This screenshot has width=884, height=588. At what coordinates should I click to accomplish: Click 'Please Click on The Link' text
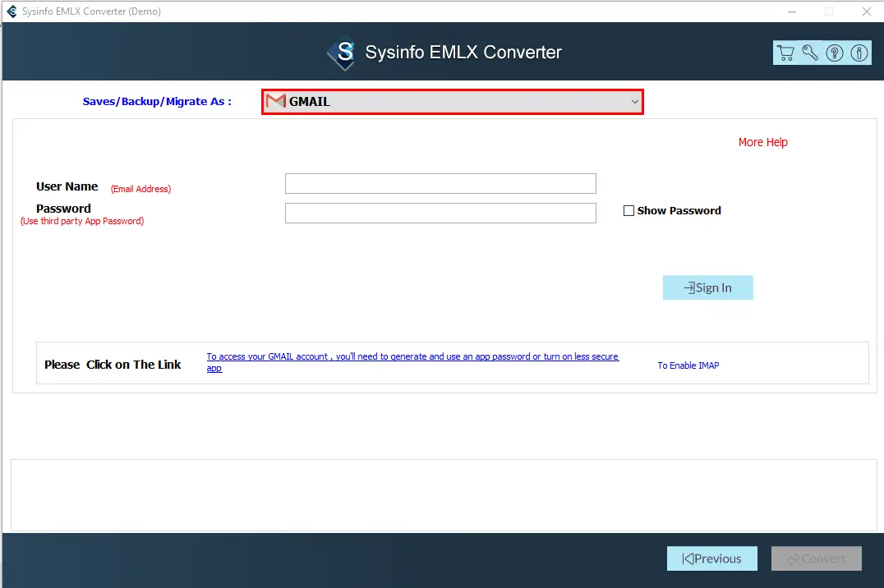113,365
